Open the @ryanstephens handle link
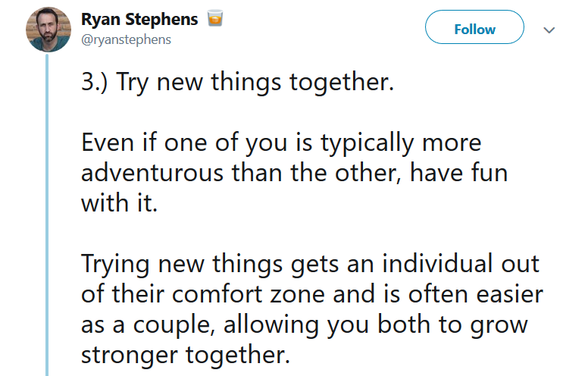Viewport: 588px width, 376px height. 126,39
